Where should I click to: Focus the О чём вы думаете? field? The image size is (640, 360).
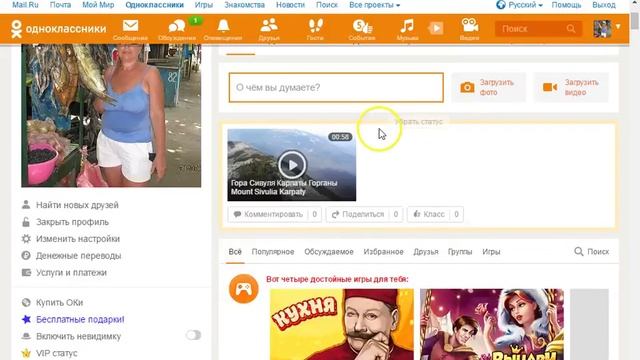pos(336,87)
